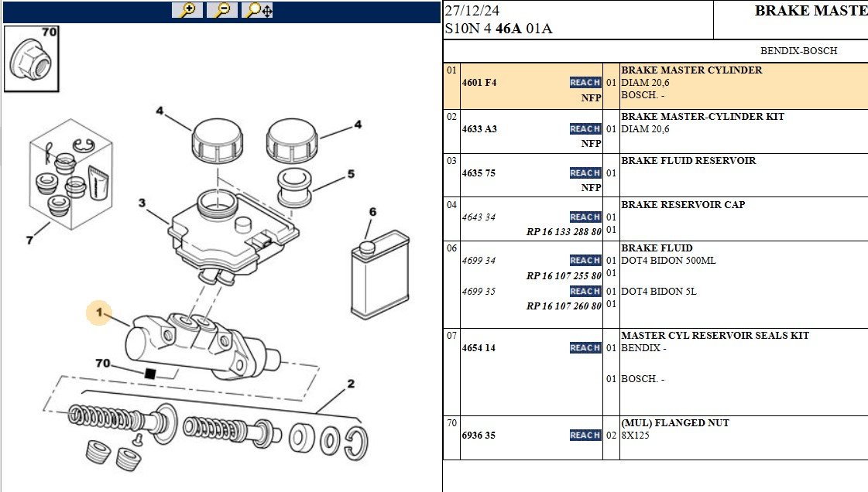The image size is (868, 492).
Task: Click the quantity 02 for the flanged nut
Action: point(611,435)
